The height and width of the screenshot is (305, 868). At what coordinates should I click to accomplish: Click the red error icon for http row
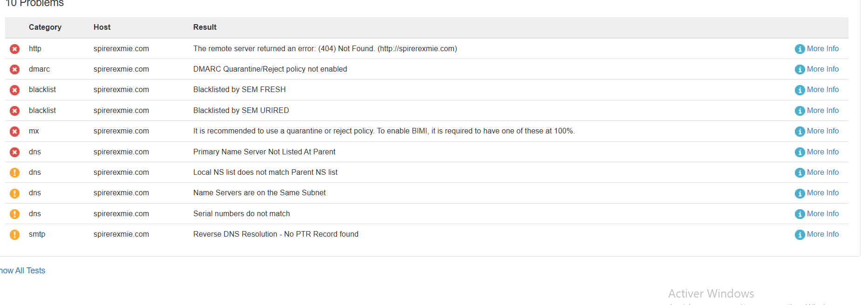pyautogui.click(x=15, y=49)
